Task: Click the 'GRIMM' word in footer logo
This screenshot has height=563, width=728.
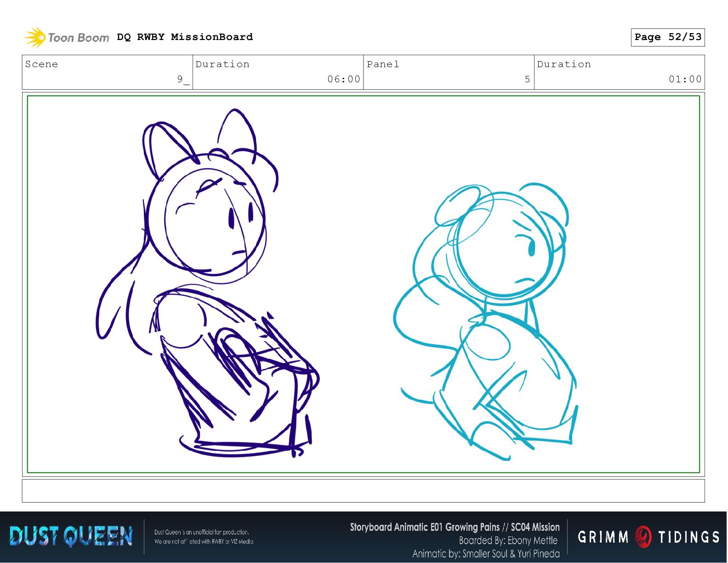Action: (x=603, y=537)
